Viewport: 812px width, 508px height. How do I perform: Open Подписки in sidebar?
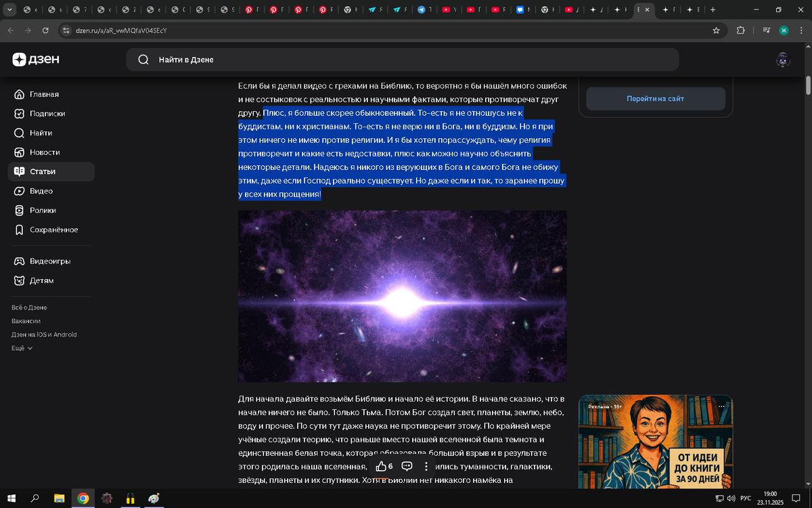51,114
